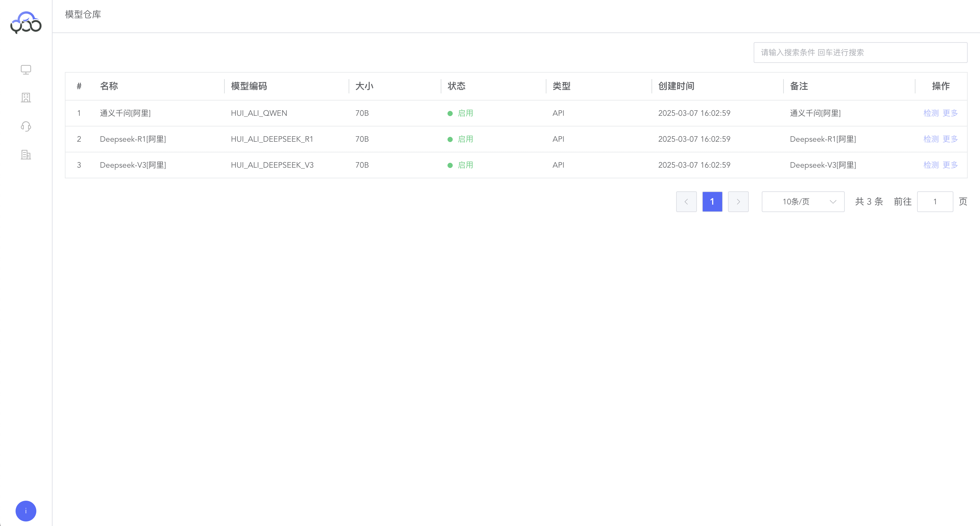This screenshot has height=526, width=980.
Task: Open 更多 for Deepseek-R1[阿里] row
Action: tap(950, 139)
